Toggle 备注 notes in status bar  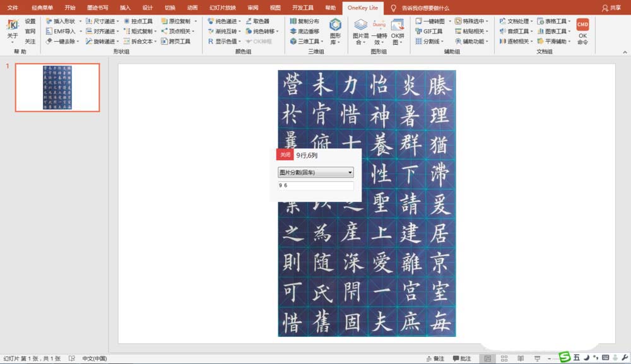pyautogui.click(x=435, y=358)
